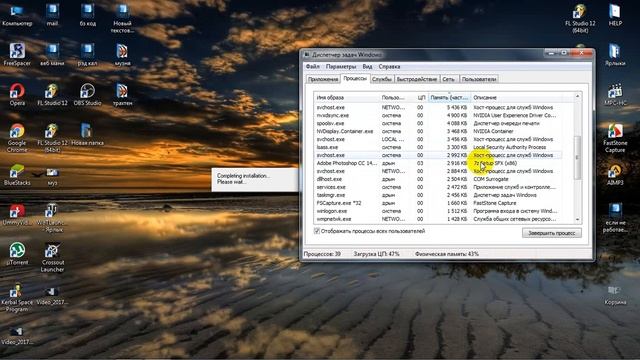This screenshot has height=360, width=640.
Task: Select the lsass.exe process row
Action: click(438, 147)
